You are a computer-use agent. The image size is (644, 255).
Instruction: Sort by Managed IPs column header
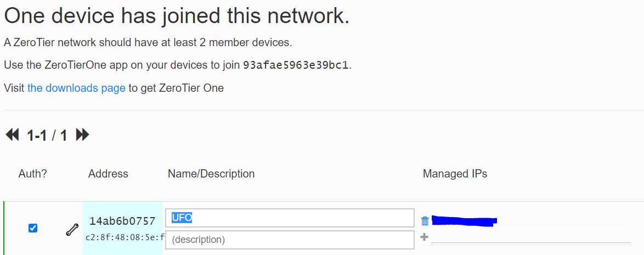455,174
